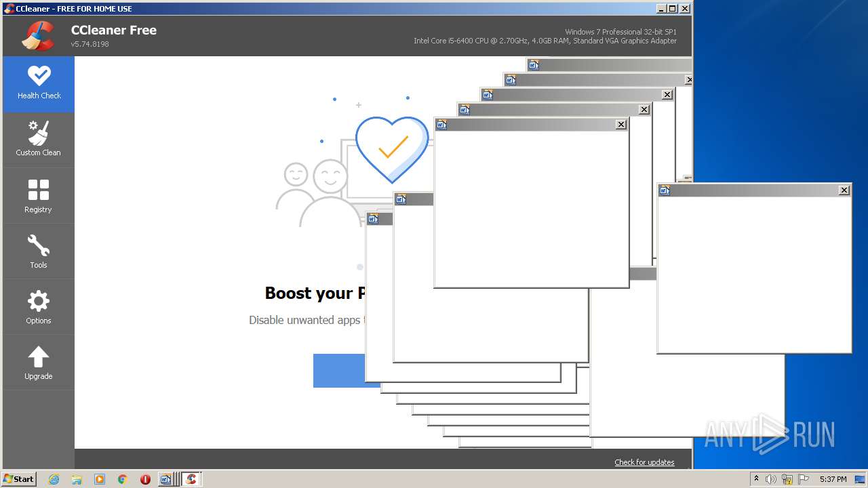Click the version text v5.74.8198

[x=90, y=44]
